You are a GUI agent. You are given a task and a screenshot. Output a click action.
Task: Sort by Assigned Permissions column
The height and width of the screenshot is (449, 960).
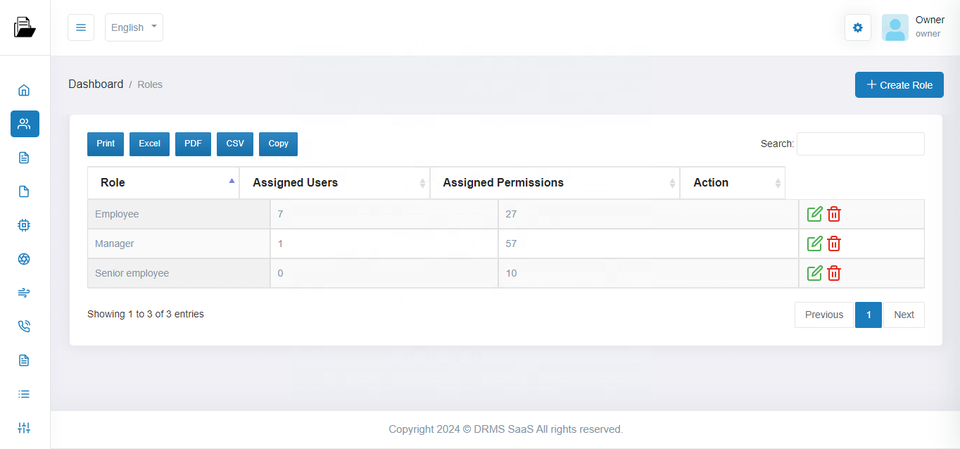pyautogui.click(x=554, y=183)
